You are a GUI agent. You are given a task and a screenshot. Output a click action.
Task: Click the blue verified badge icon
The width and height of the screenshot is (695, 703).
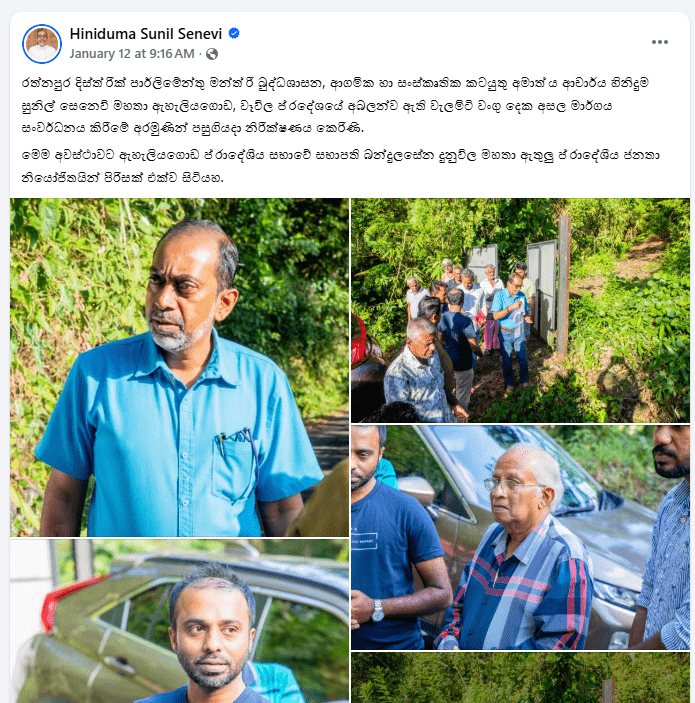234,33
